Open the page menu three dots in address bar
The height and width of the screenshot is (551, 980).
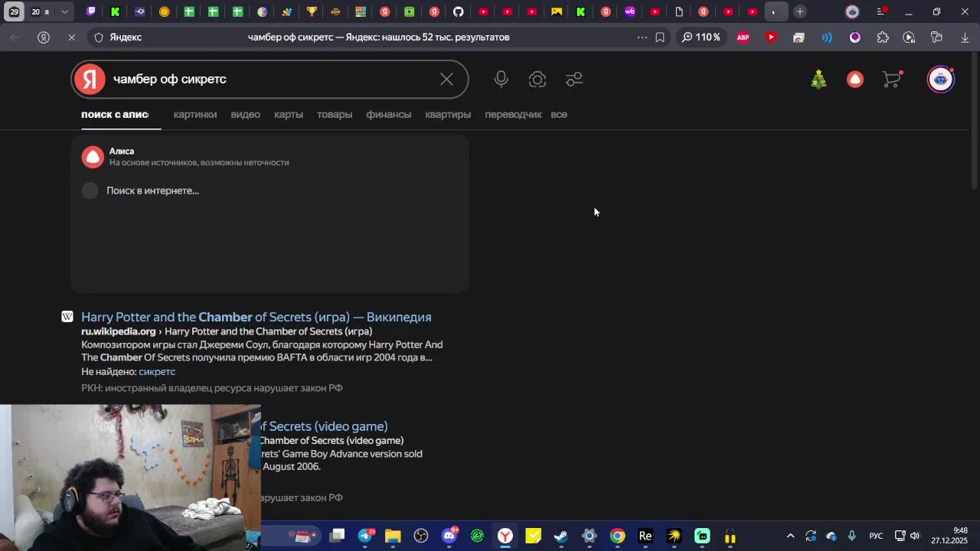642,37
